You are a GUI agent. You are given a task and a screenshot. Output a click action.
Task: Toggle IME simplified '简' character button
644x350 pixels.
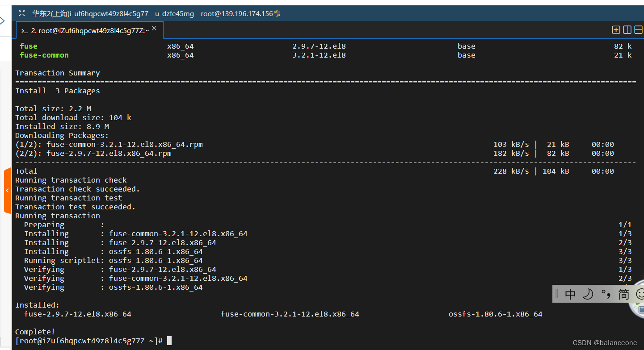tap(624, 294)
